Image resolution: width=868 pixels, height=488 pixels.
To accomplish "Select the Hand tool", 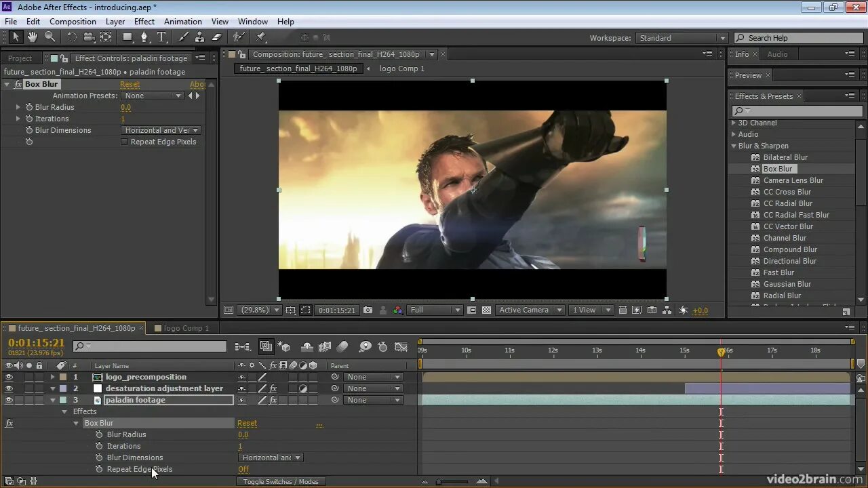I will (32, 37).
